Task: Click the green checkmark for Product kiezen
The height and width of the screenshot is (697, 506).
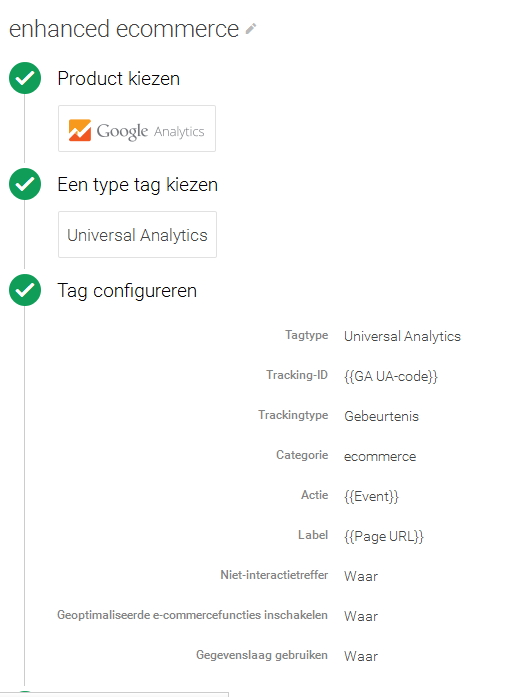Action: pos(25,78)
